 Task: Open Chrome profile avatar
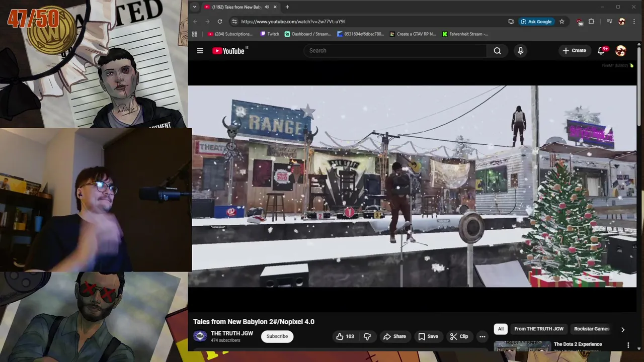click(622, 22)
